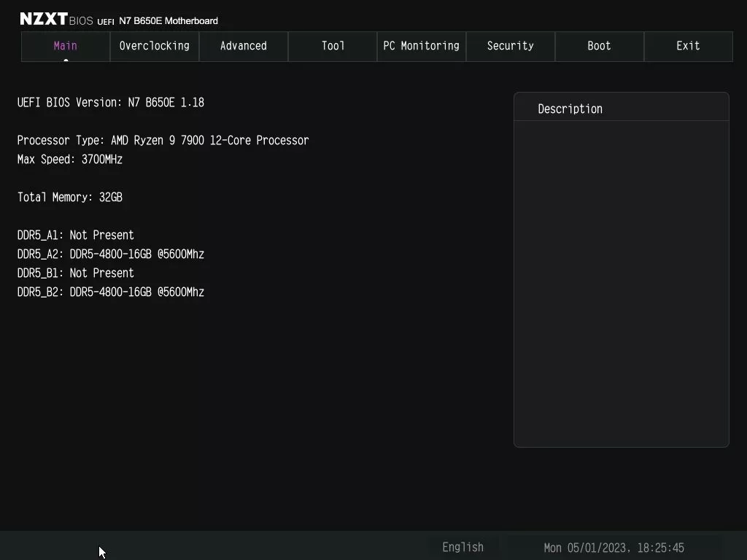Screen dimensions: 747x560
Task: Select the Tool tab
Action: [x=332, y=46]
